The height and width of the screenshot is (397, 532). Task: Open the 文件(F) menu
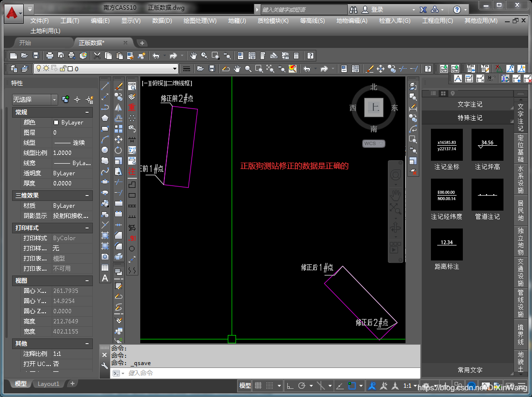[39, 21]
